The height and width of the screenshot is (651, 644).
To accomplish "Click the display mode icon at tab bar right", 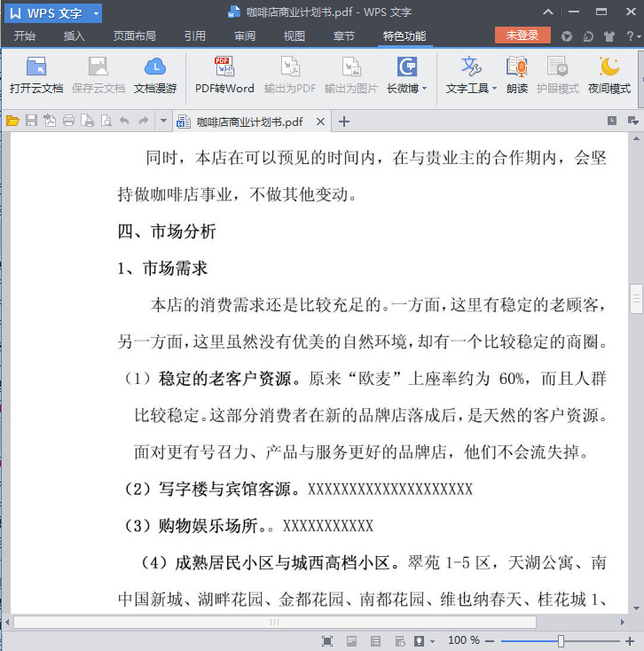I will (612, 121).
